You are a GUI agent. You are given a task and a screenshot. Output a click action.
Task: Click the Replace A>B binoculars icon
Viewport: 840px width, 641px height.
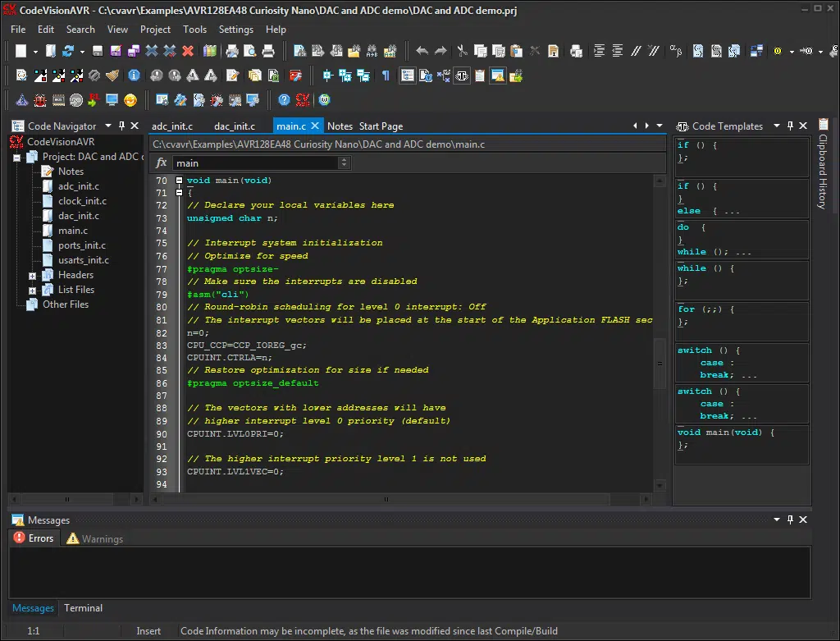click(372, 51)
